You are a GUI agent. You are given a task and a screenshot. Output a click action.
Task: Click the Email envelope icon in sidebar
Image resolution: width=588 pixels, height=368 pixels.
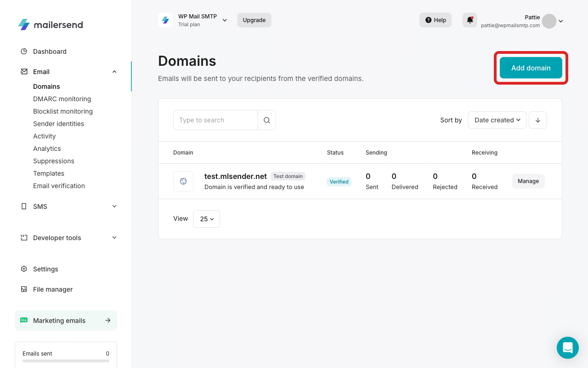23,71
